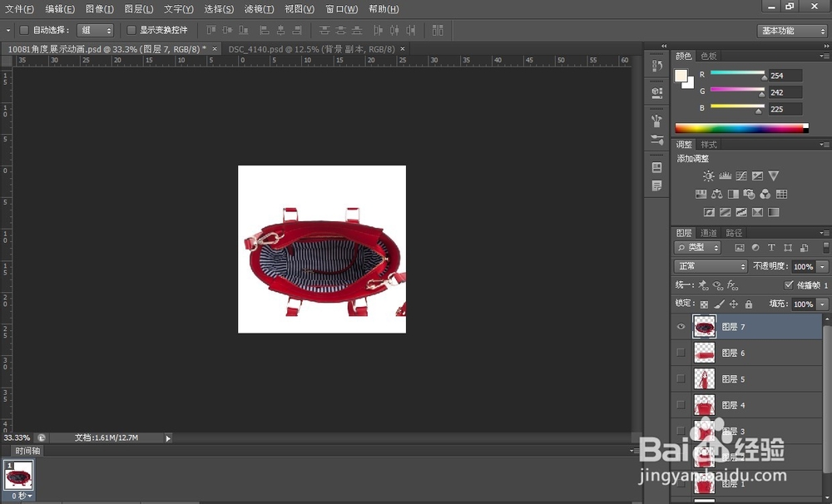Show 图层 6 visibility box
This screenshot has width=832, height=504.
click(x=681, y=353)
